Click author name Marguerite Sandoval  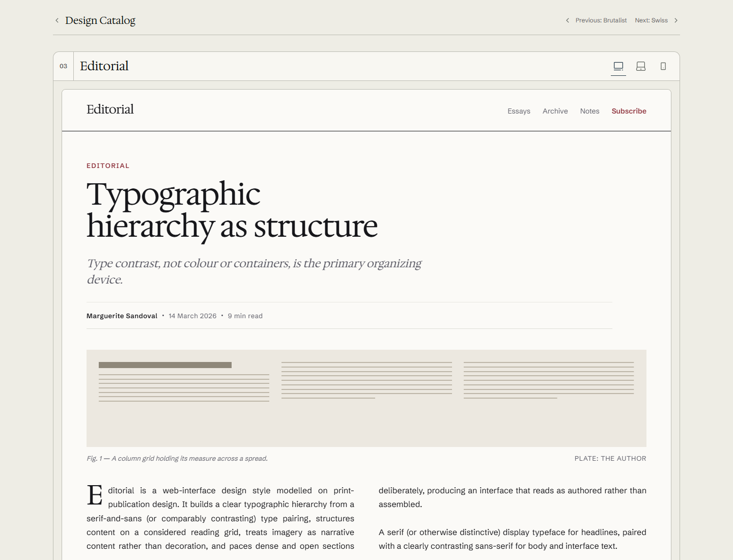122,316
